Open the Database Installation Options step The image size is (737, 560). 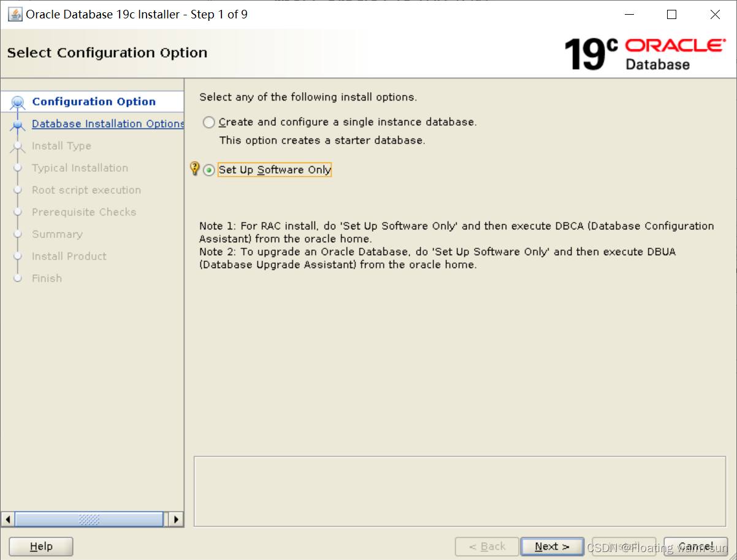pos(107,123)
